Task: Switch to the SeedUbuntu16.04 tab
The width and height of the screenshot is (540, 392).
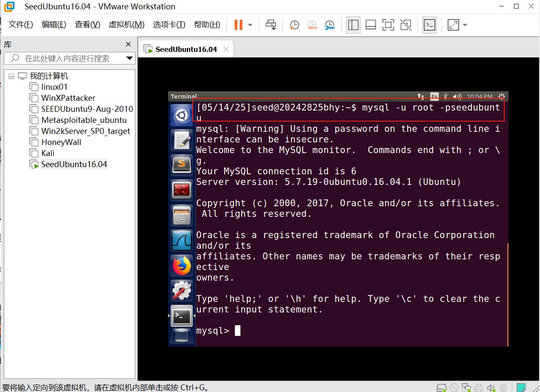Action: coord(186,49)
